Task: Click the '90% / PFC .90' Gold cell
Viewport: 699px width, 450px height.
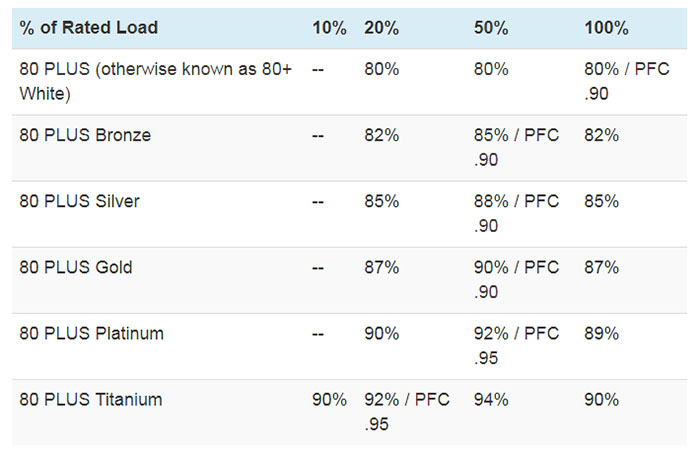Action: click(x=516, y=279)
